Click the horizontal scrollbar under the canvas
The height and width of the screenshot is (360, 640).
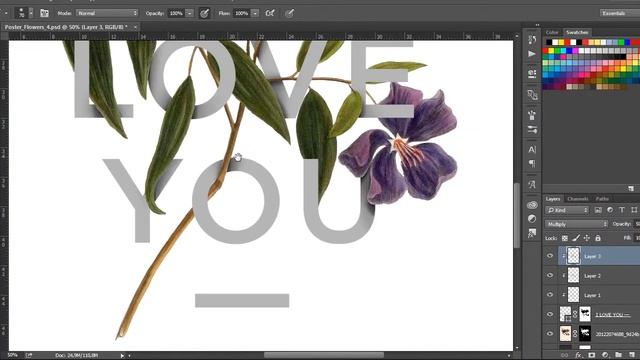click(x=323, y=355)
